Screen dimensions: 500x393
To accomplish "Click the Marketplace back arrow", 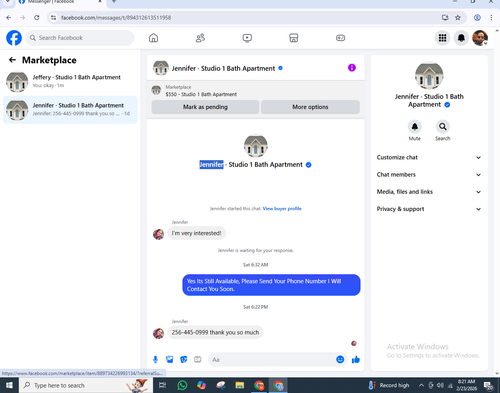I will (x=12, y=60).
